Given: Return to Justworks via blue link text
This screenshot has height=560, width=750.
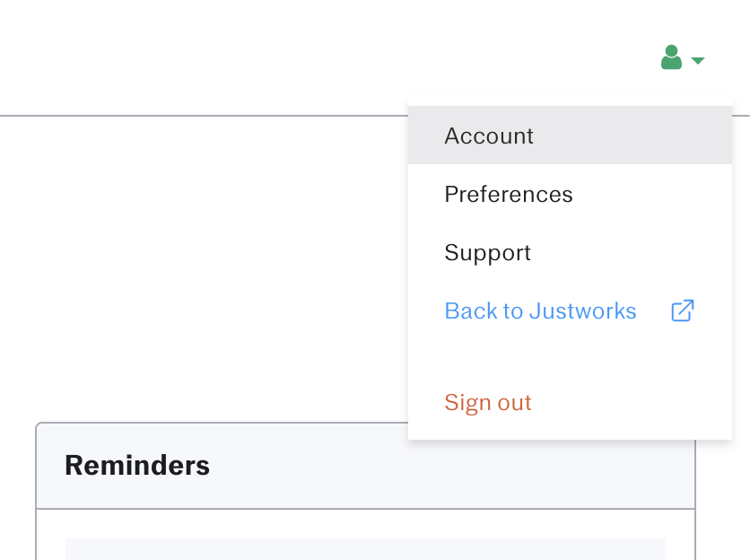Looking at the screenshot, I should 540,311.
